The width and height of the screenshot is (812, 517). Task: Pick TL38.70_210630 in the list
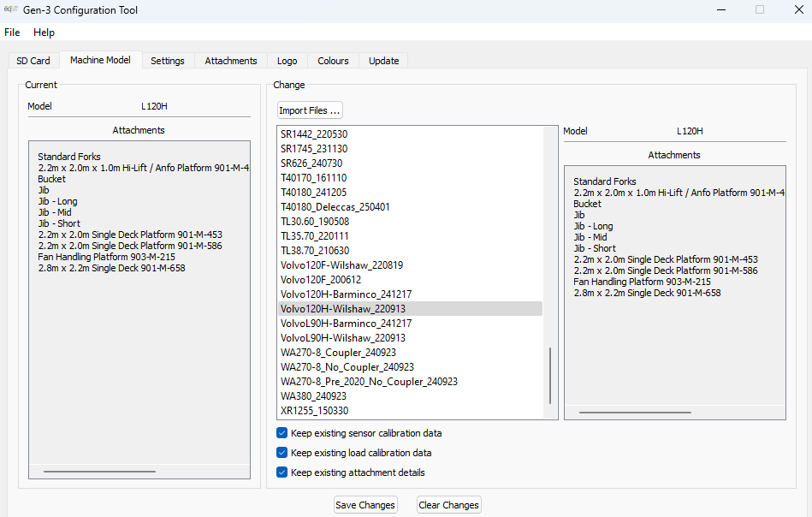coord(410,250)
